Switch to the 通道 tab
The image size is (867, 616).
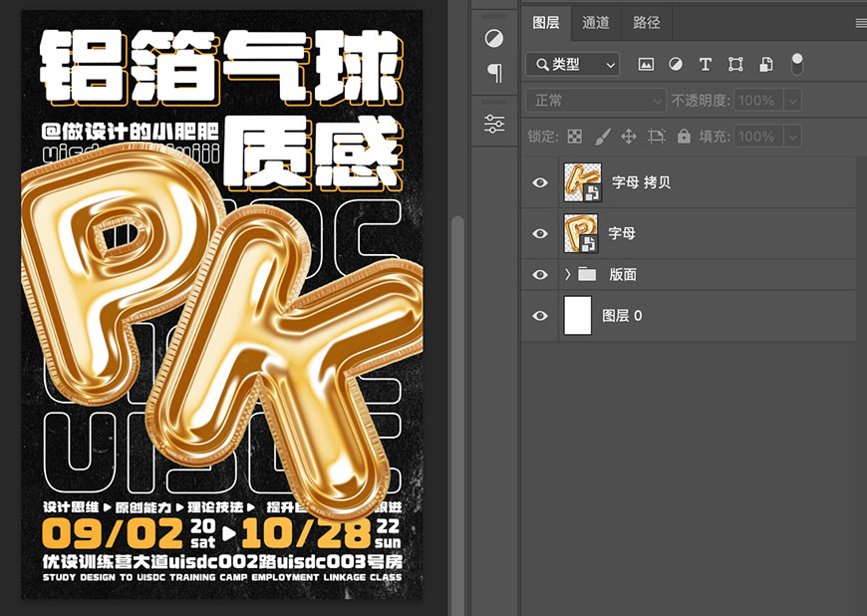(x=596, y=23)
